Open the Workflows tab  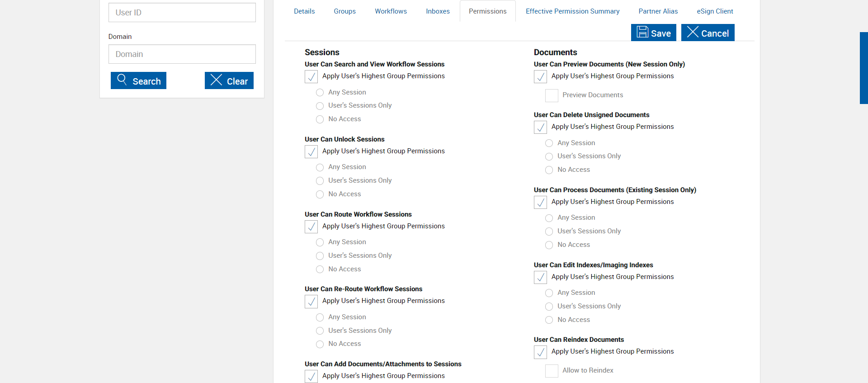pos(391,11)
